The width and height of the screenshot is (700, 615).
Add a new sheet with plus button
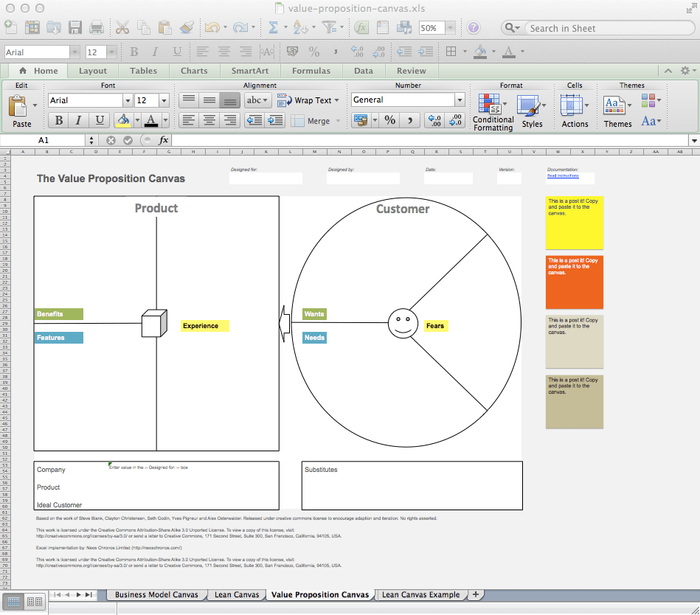click(476, 594)
